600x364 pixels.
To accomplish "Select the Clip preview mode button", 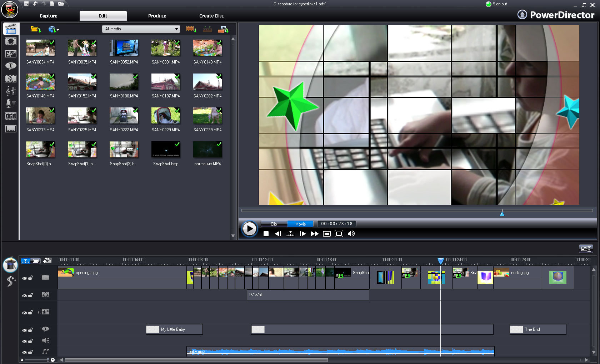I will [274, 224].
